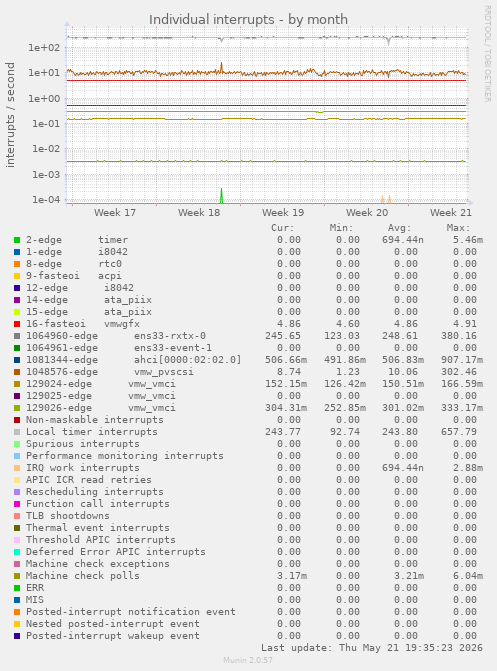Click the Last update timestamp text
The image size is (497, 671).
click(x=372, y=648)
